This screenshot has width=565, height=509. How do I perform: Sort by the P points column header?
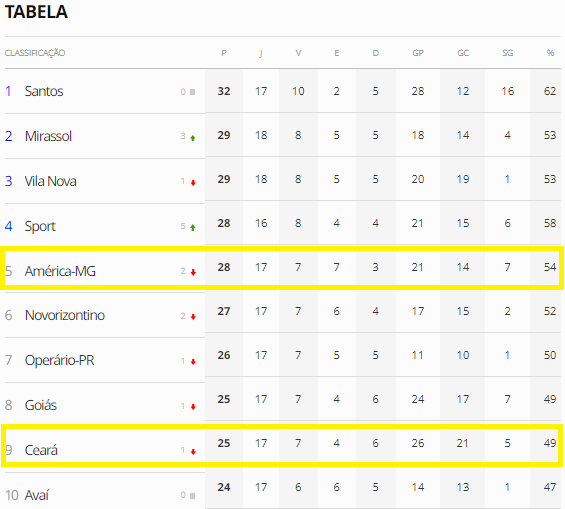coord(224,53)
